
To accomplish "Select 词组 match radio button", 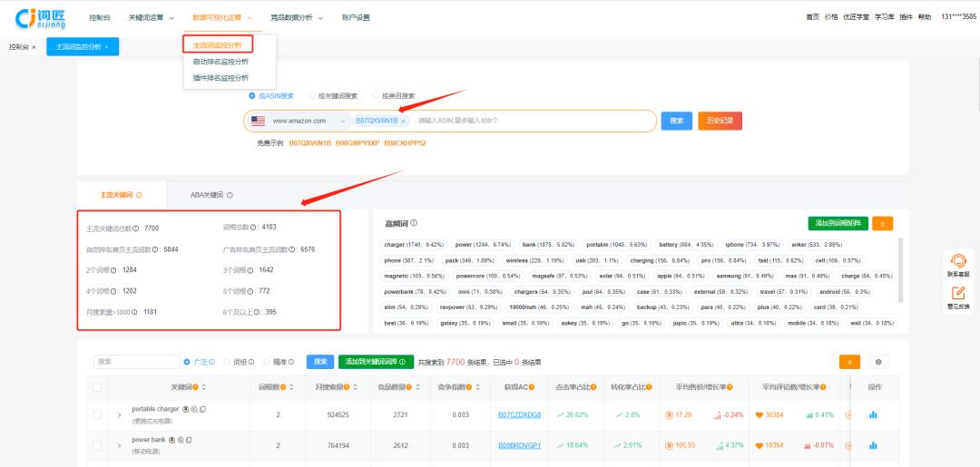I will point(227,362).
